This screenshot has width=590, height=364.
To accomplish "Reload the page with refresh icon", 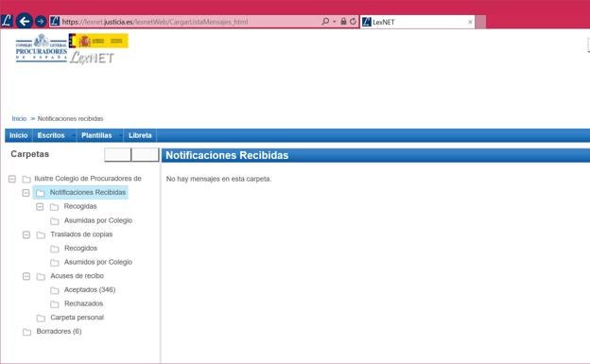I will [353, 22].
